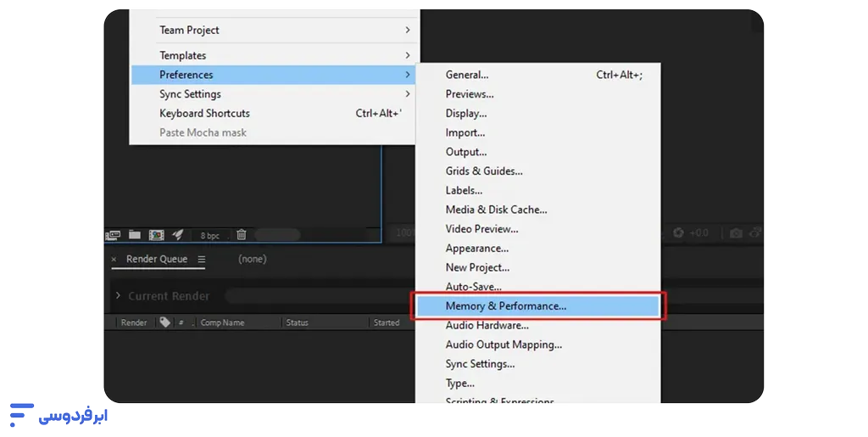Open Video Preview preferences

click(538, 229)
